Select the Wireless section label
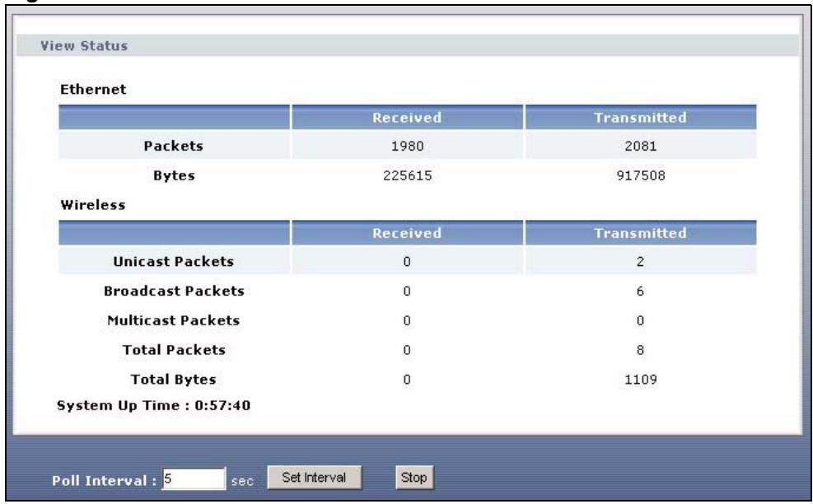 coord(93,205)
